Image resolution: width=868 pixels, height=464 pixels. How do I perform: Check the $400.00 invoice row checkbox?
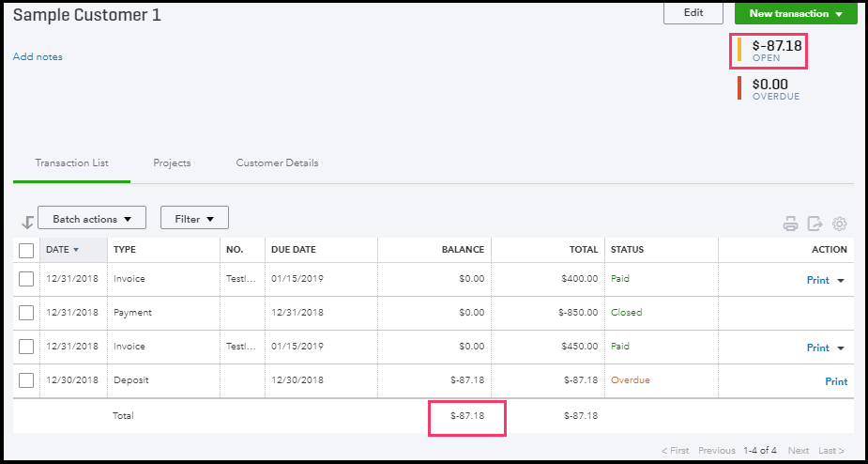point(26,279)
